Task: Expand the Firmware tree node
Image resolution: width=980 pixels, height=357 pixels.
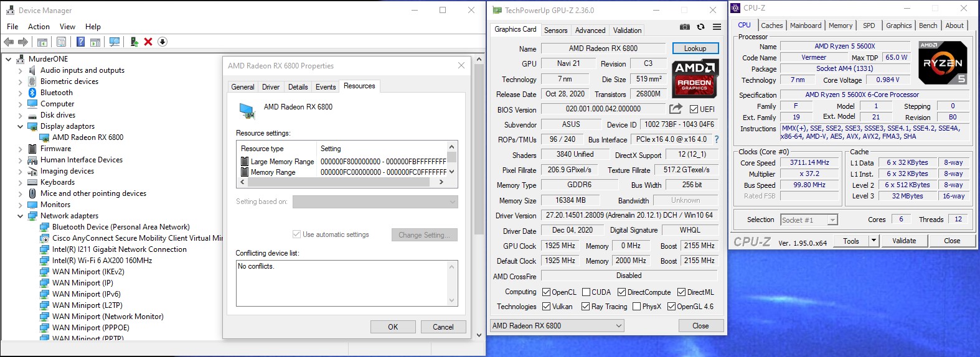Action: click(x=20, y=149)
